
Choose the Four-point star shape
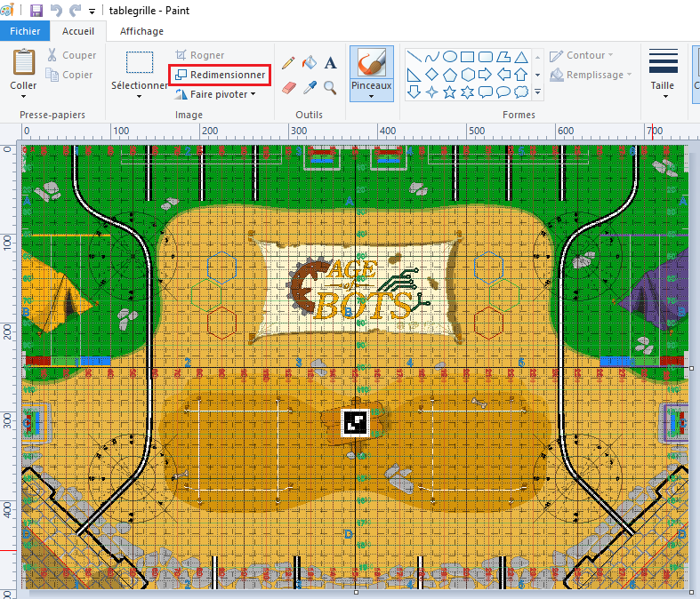pos(431,92)
